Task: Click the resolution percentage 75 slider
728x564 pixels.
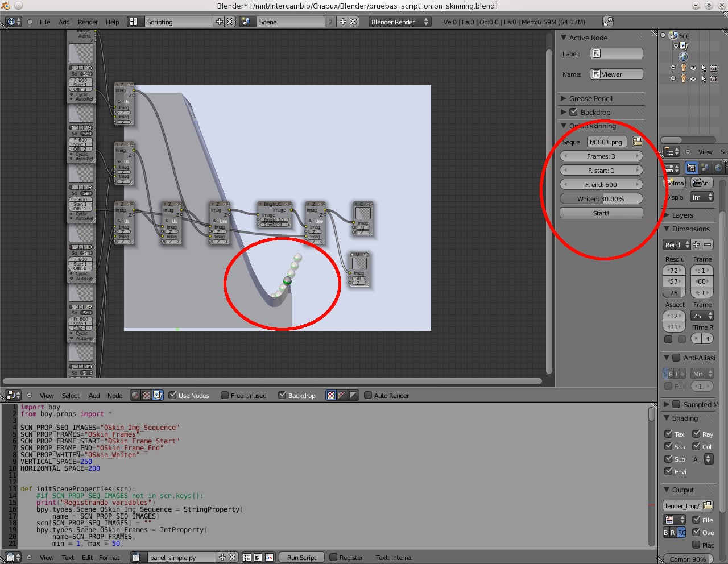Action: [x=674, y=293]
